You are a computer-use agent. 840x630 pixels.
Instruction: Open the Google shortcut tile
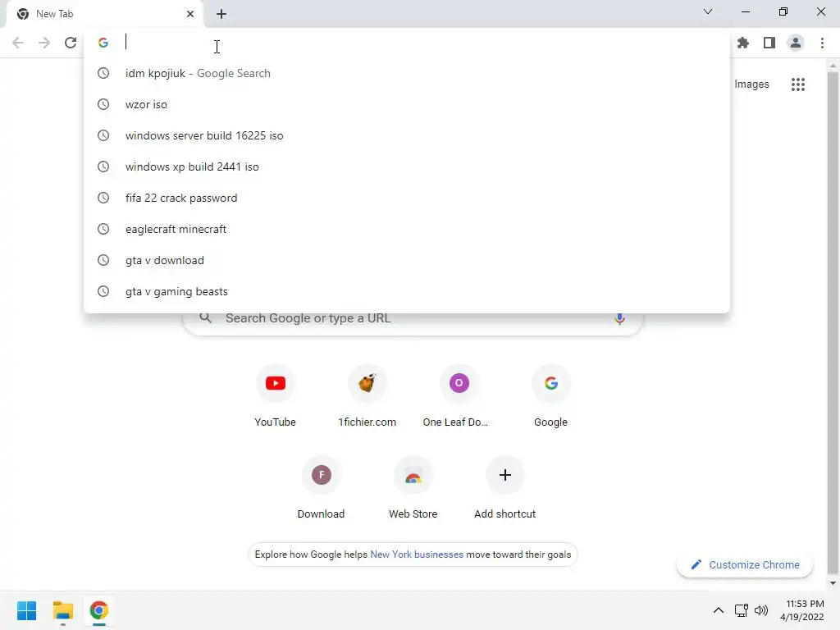click(x=550, y=395)
